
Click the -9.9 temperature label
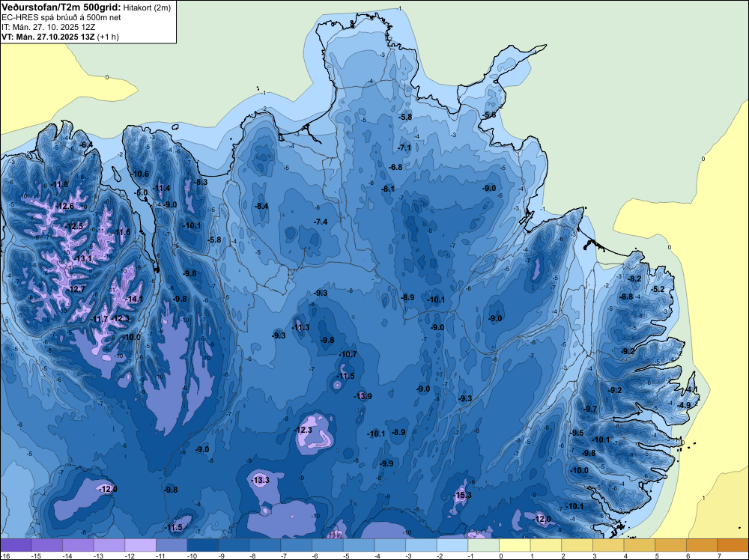[x=386, y=463]
